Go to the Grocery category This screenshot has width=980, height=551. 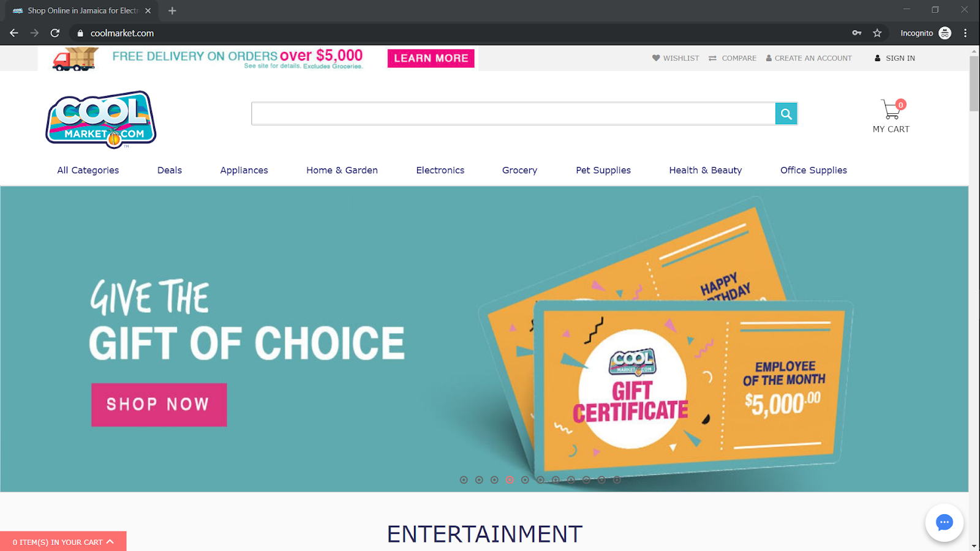[519, 170]
